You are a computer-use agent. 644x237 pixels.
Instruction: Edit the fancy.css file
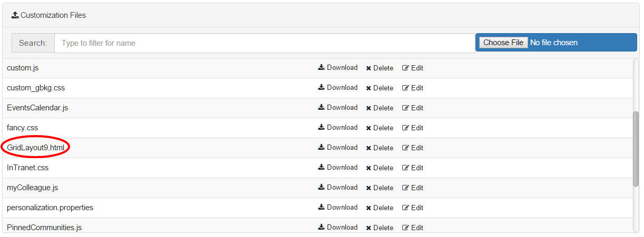point(413,128)
